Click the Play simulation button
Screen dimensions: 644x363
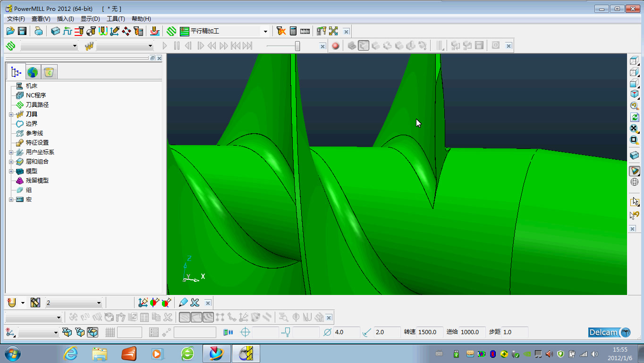click(x=165, y=46)
